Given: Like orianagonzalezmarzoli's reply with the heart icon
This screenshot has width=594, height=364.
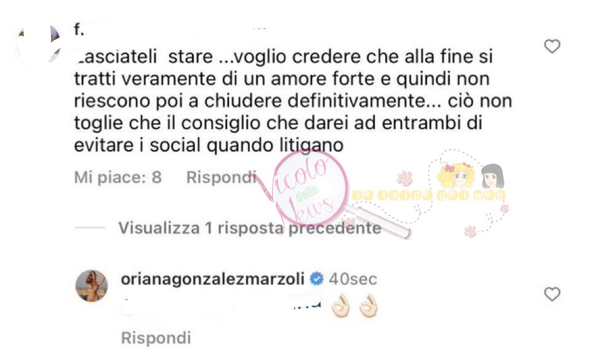Looking at the screenshot, I should click(x=552, y=294).
